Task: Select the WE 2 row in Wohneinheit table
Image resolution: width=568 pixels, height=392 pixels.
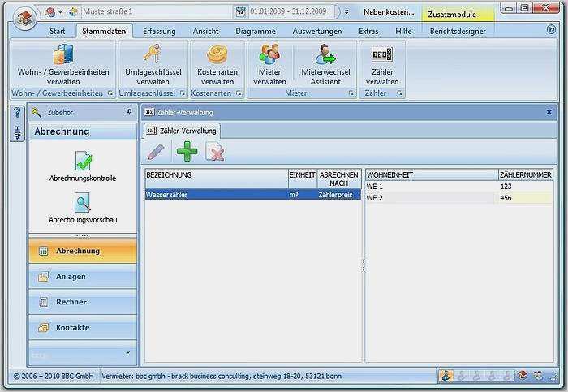Action: click(x=430, y=198)
